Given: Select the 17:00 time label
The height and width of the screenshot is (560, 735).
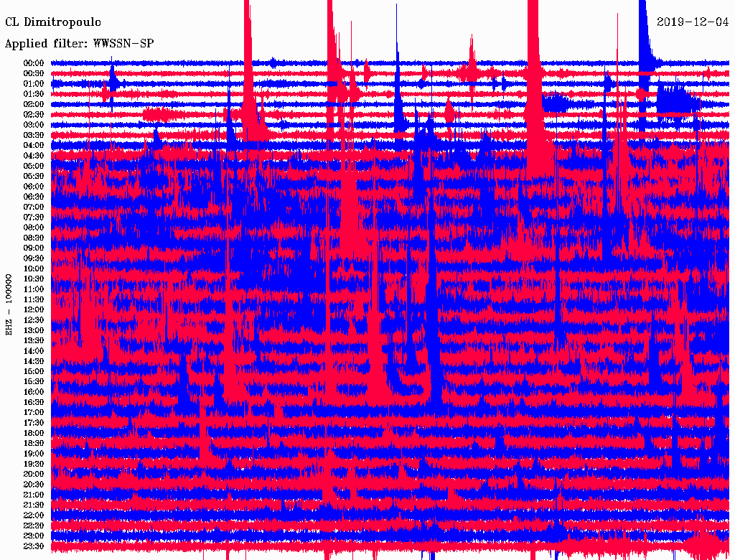Looking at the screenshot, I should 33,412.
